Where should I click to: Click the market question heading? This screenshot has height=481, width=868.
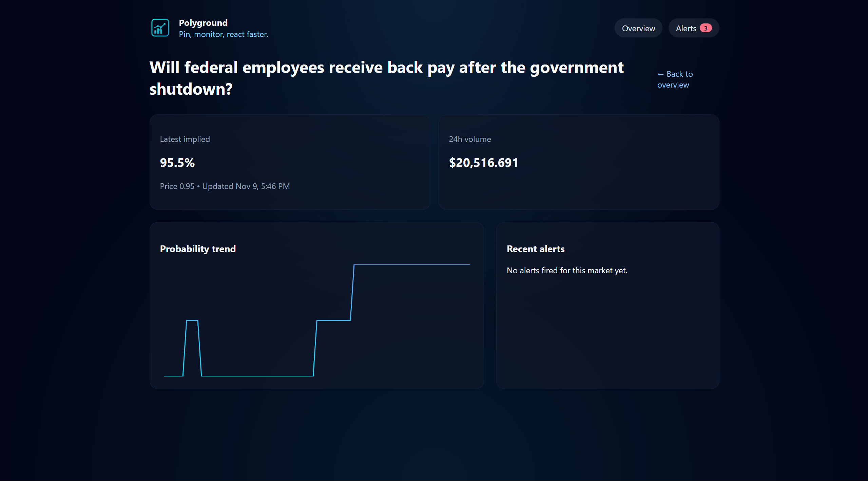pyautogui.click(x=386, y=78)
